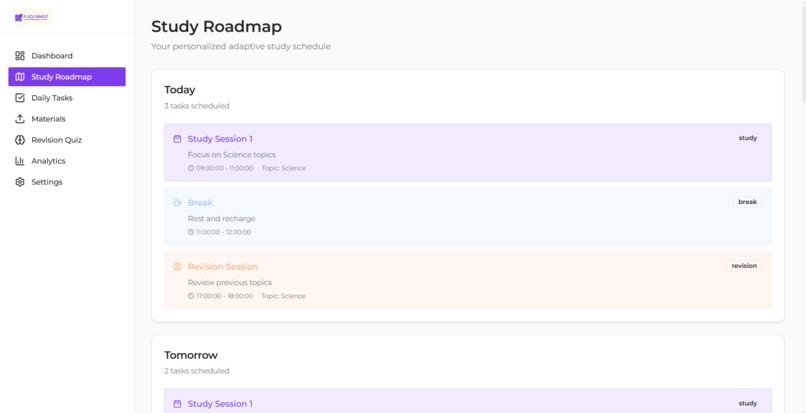Image resolution: width=806 pixels, height=413 pixels.
Task: Click the revision tag badge
Action: pyautogui.click(x=744, y=265)
